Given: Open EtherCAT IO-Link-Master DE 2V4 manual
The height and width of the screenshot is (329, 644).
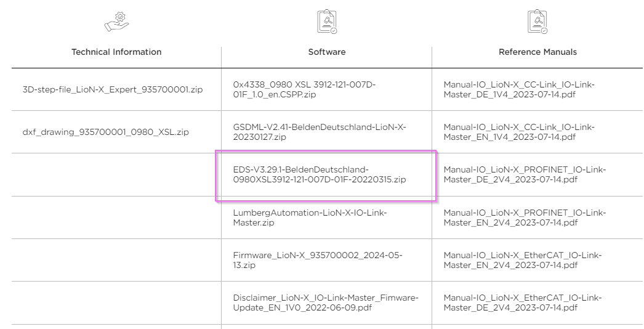Looking at the screenshot, I should pyautogui.click(x=523, y=303).
